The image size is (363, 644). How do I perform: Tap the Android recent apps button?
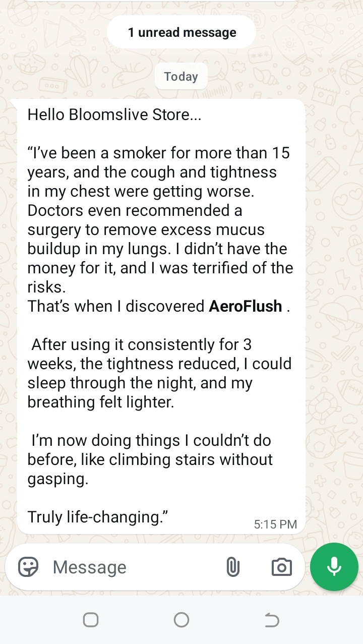pos(91,620)
